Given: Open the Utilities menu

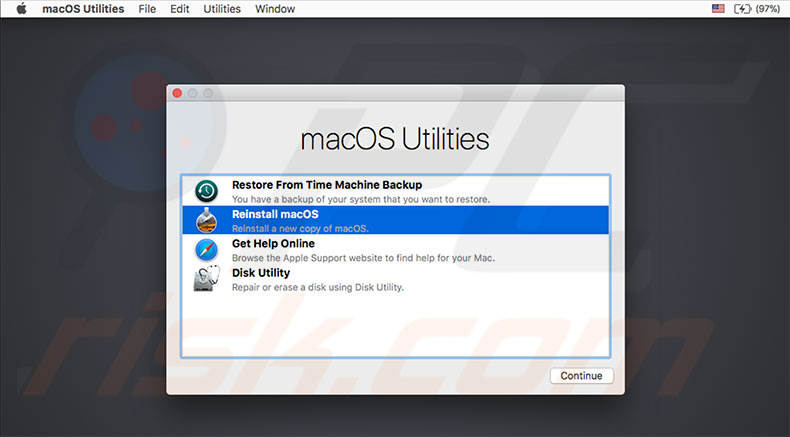Looking at the screenshot, I should 222,9.
